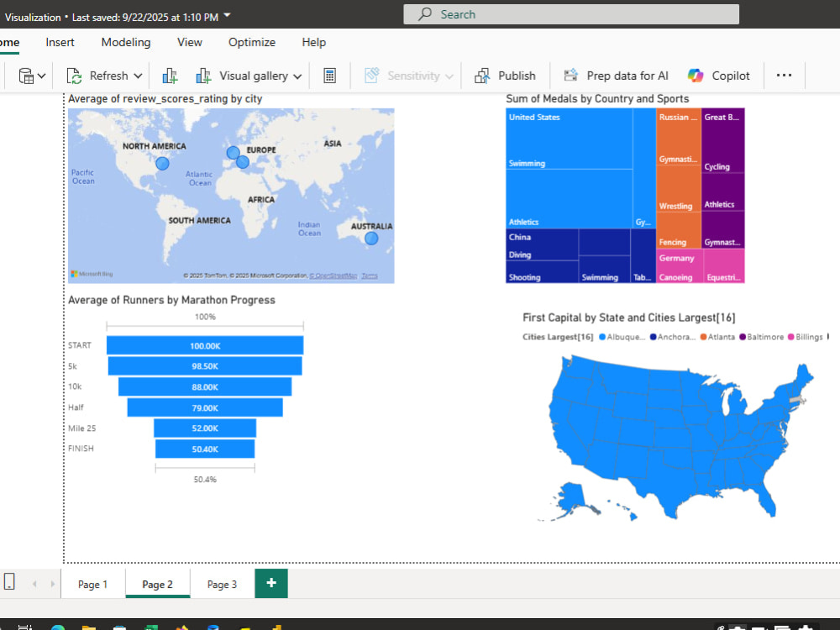This screenshot has height=630, width=840.
Task: Click the Baltimore legend entry
Action: [761, 337]
